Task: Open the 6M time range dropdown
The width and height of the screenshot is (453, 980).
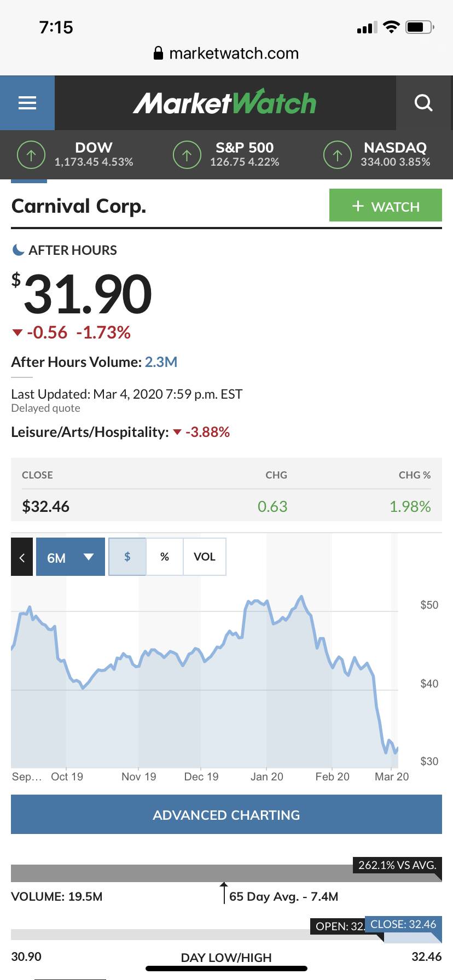Action: (x=71, y=557)
